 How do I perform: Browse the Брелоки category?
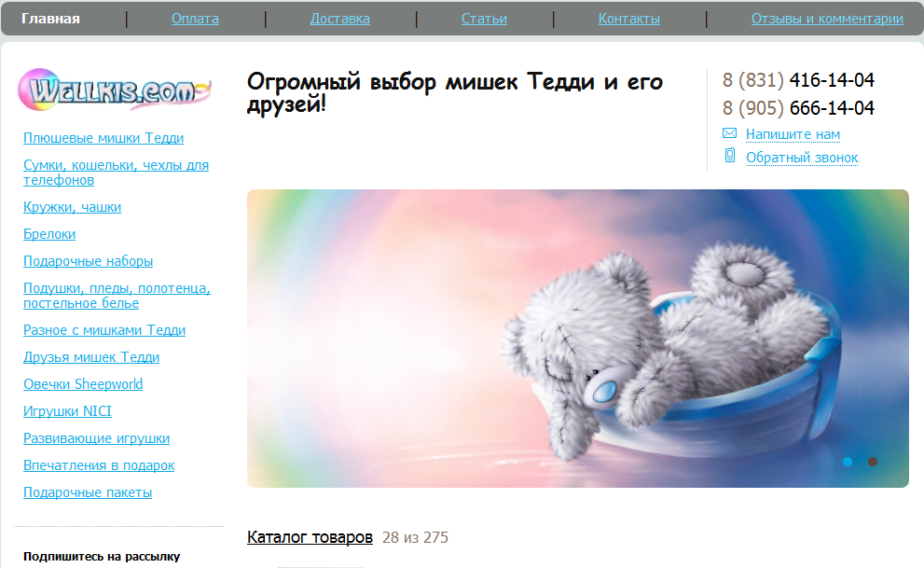(49, 234)
